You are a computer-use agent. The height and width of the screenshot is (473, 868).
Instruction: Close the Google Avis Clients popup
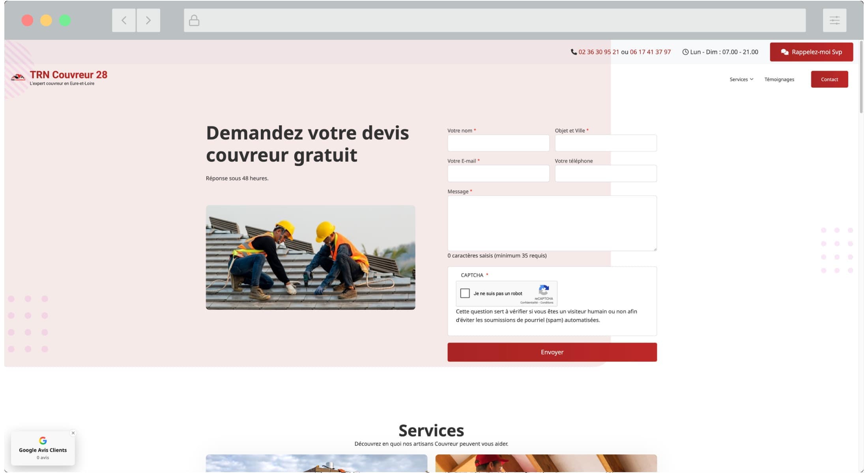73,433
